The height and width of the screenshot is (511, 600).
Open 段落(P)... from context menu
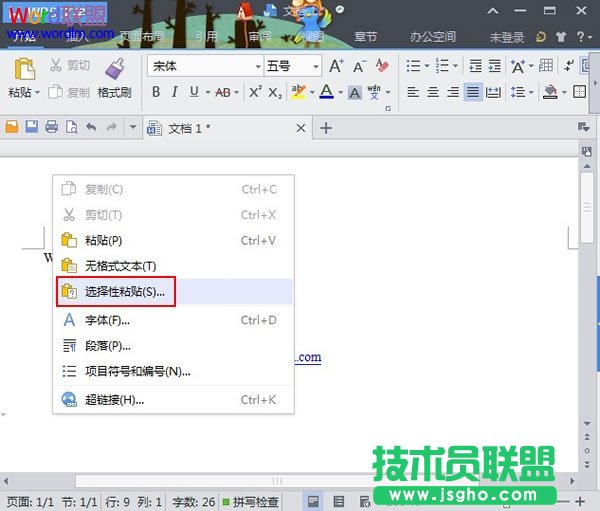[x=174, y=346]
